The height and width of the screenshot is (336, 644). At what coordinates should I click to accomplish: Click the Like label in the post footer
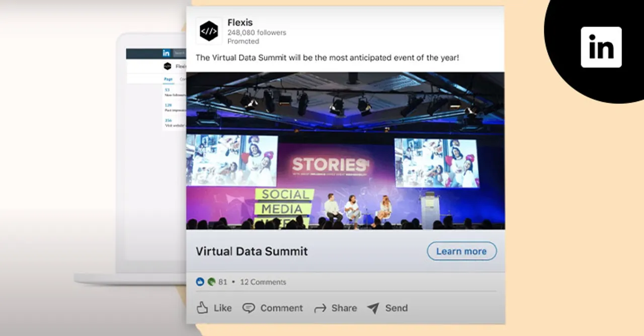(x=223, y=308)
